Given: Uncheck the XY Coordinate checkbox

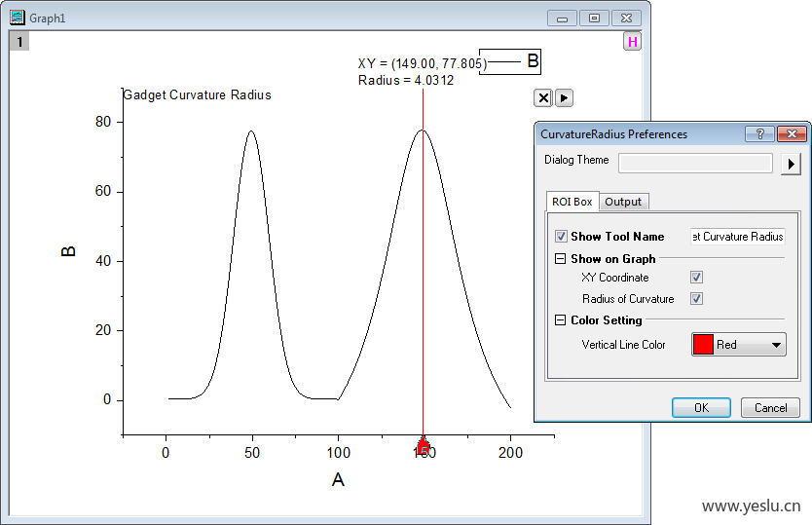Looking at the screenshot, I should click(696, 278).
